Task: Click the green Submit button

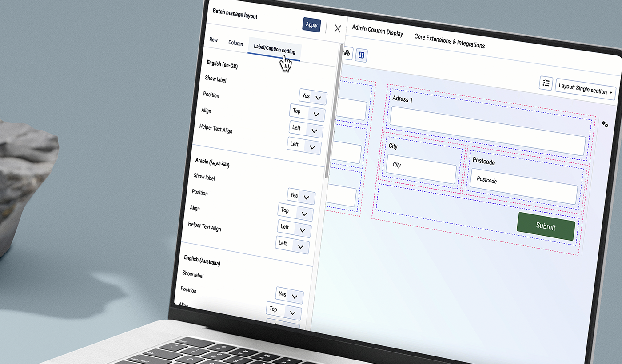Action: (x=546, y=226)
